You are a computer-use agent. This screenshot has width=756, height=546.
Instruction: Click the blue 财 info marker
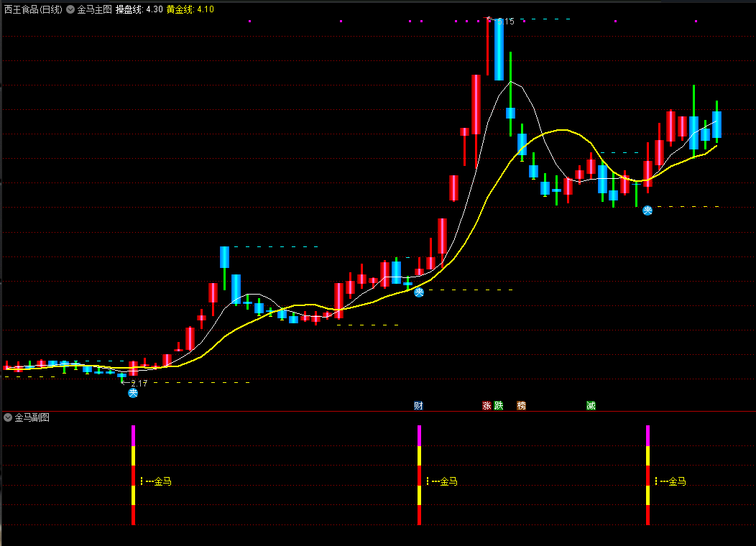(x=418, y=406)
